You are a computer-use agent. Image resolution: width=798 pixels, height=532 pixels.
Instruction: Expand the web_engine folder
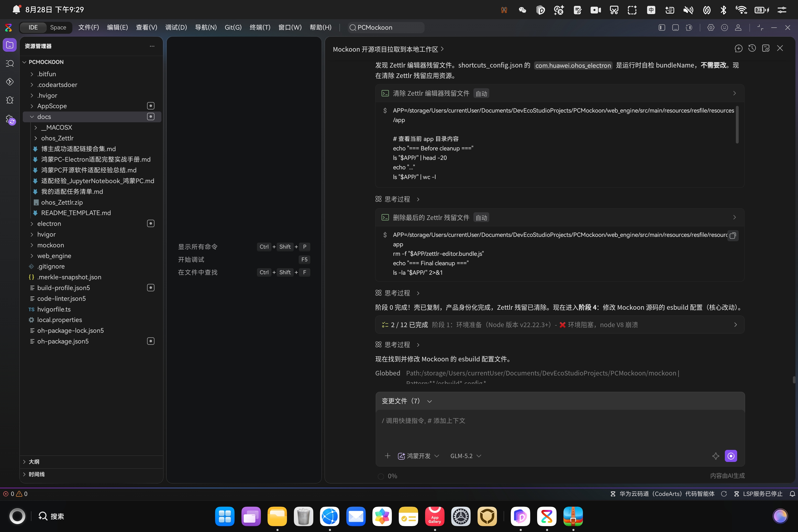(x=32, y=256)
